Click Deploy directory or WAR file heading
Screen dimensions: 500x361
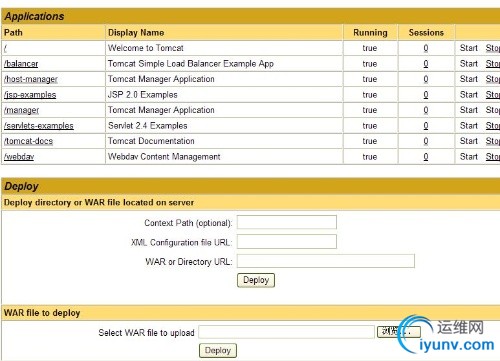pyautogui.click(x=99, y=203)
